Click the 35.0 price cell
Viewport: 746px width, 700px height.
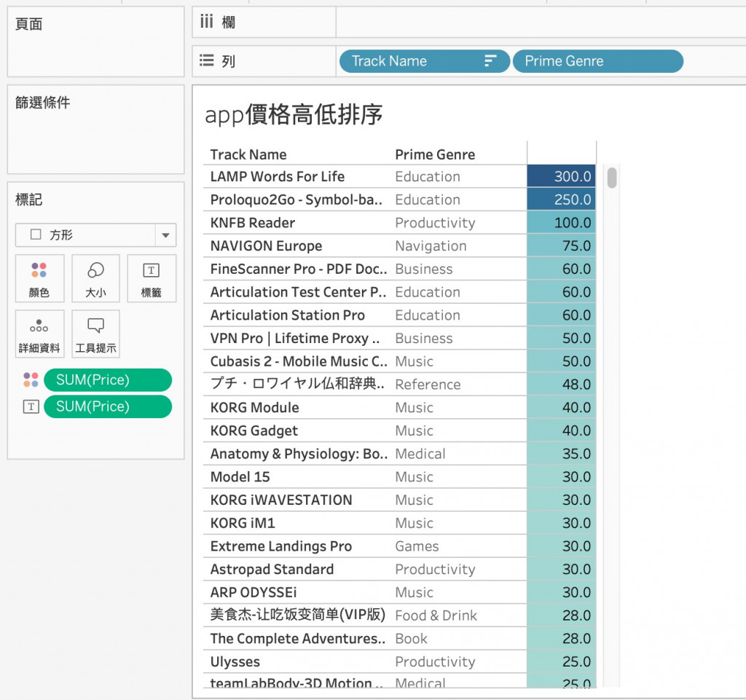[562, 454]
